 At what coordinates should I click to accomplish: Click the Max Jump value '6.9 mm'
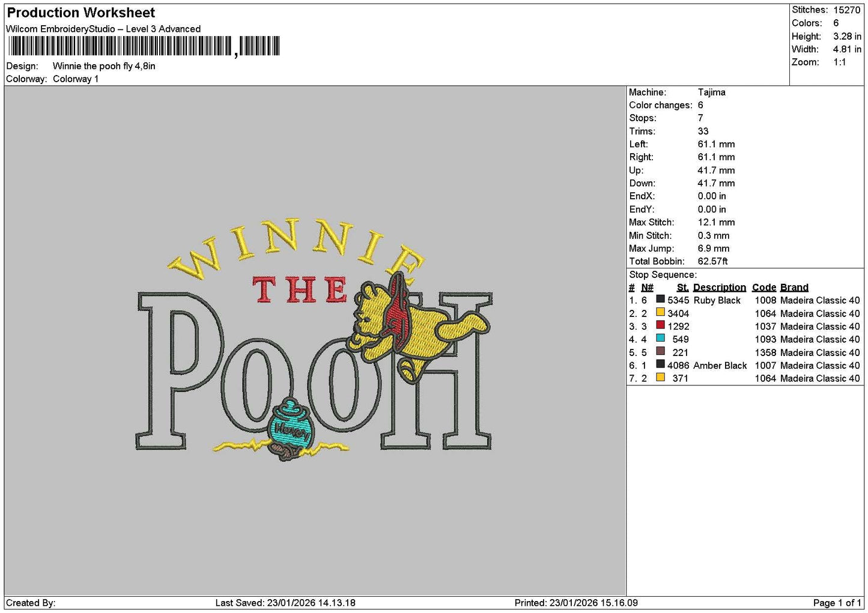pyautogui.click(x=714, y=249)
